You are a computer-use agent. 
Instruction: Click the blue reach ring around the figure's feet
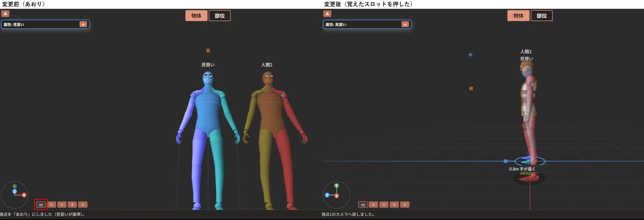click(530, 162)
